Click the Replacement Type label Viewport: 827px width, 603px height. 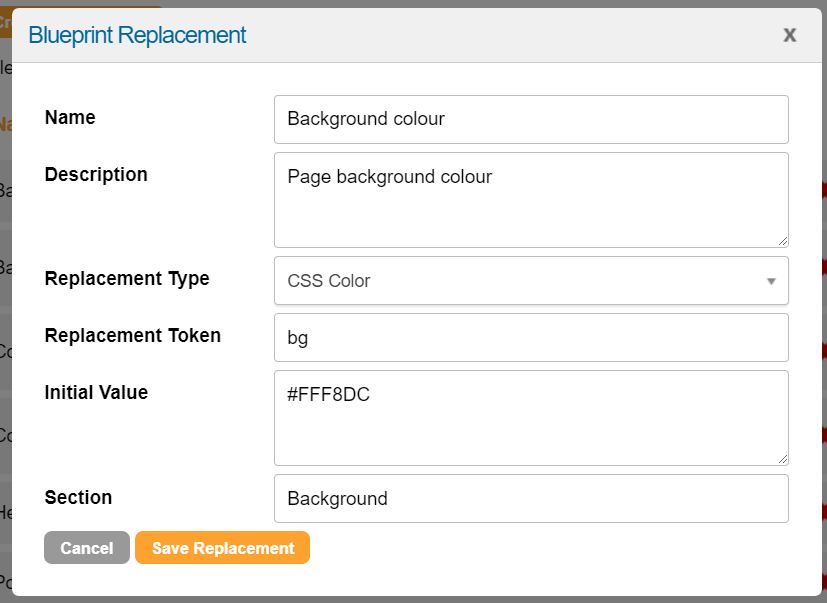(127, 278)
